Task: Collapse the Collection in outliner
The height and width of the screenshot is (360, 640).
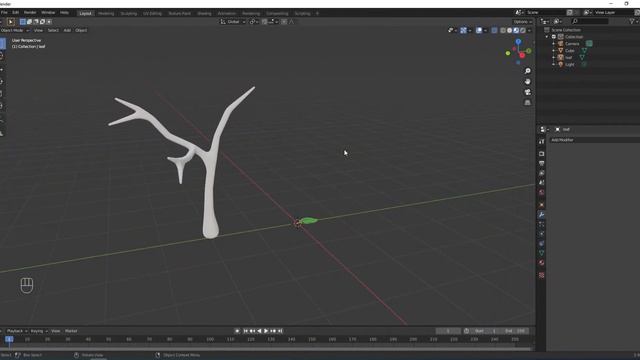Action: click(x=547, y=37)
